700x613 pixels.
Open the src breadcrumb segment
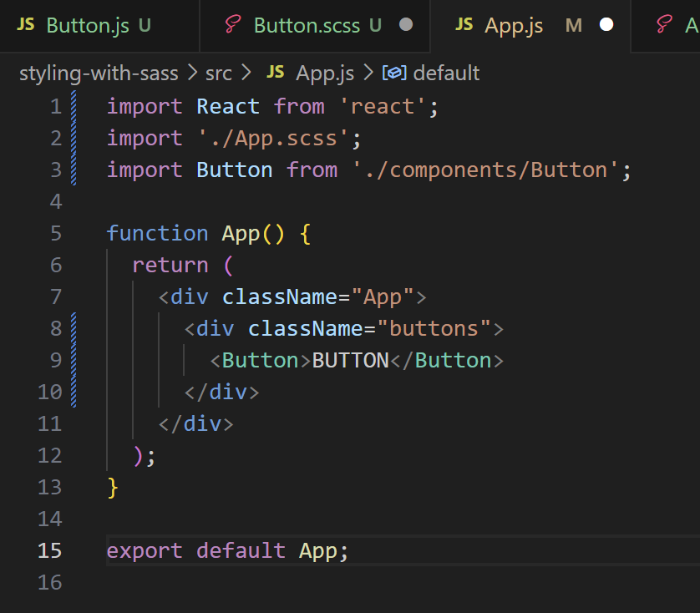pyautogui.click(x=218, y=73)
